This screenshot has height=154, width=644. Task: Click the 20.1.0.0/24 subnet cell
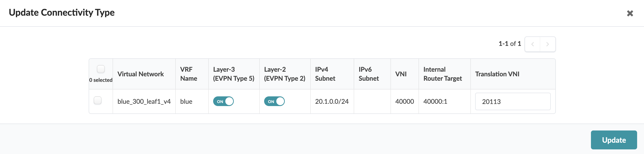coord(331,101)
